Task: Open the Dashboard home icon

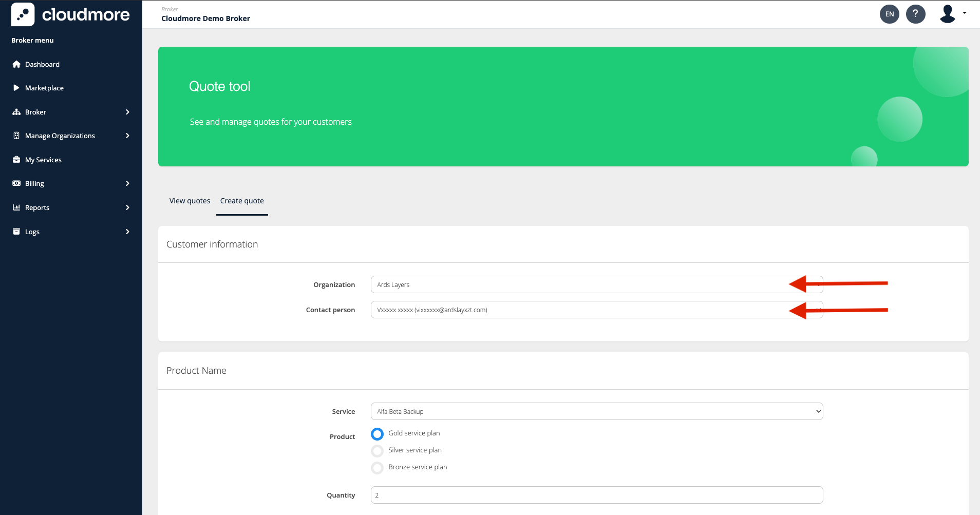Action: tap(16, 64)
